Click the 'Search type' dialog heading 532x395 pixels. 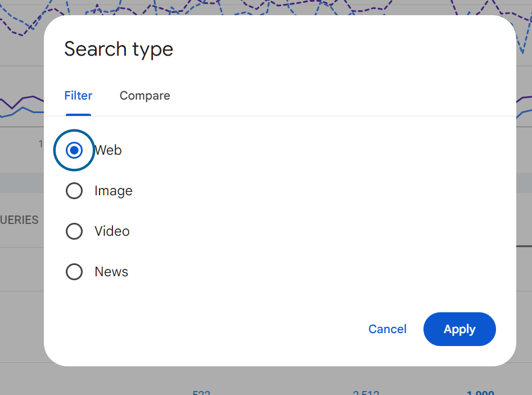tap(119, 49)
